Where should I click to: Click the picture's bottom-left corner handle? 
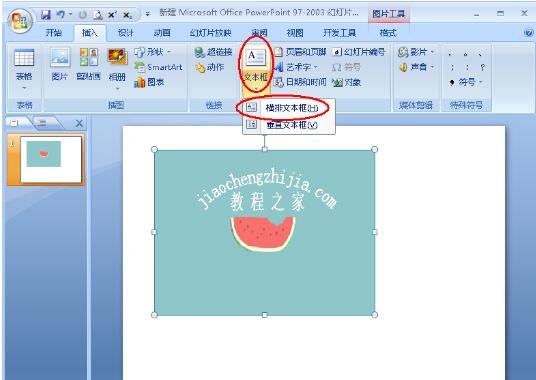[x=154, y=315]
